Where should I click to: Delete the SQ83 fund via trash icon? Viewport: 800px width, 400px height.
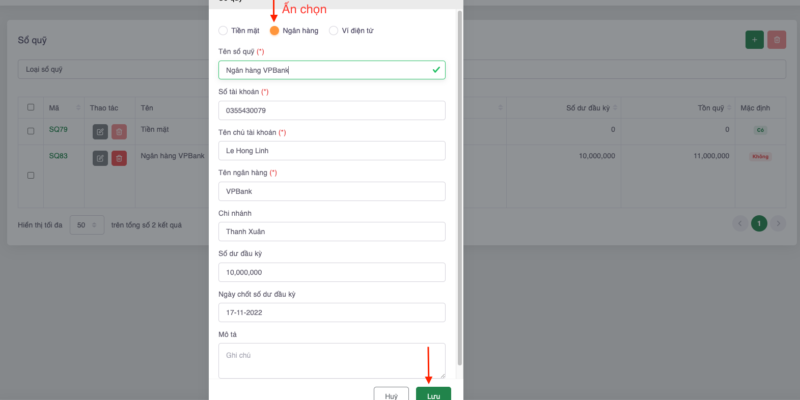pos(119,158)
